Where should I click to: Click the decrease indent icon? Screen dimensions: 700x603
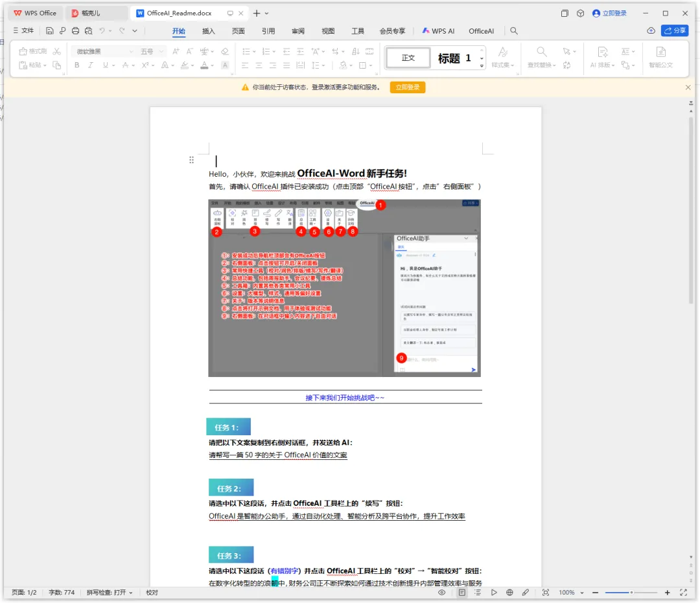286,51
